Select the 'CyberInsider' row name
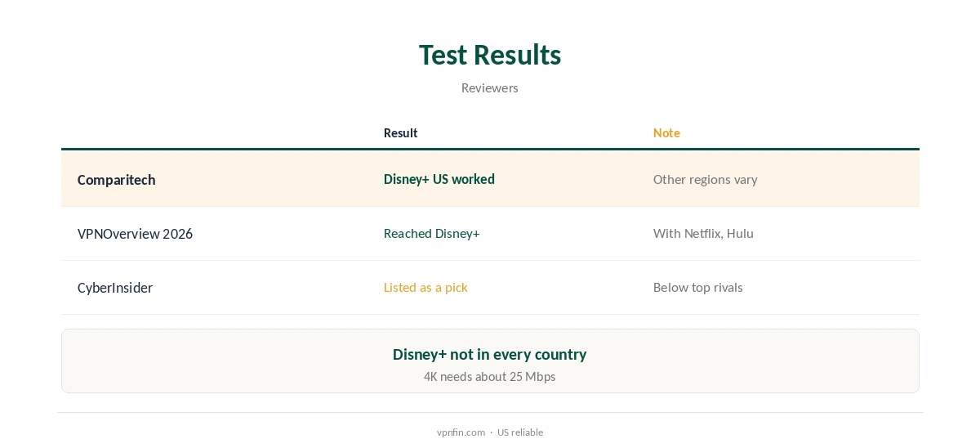Viewport: 980px width, 448px height. (x=115, y=288)
